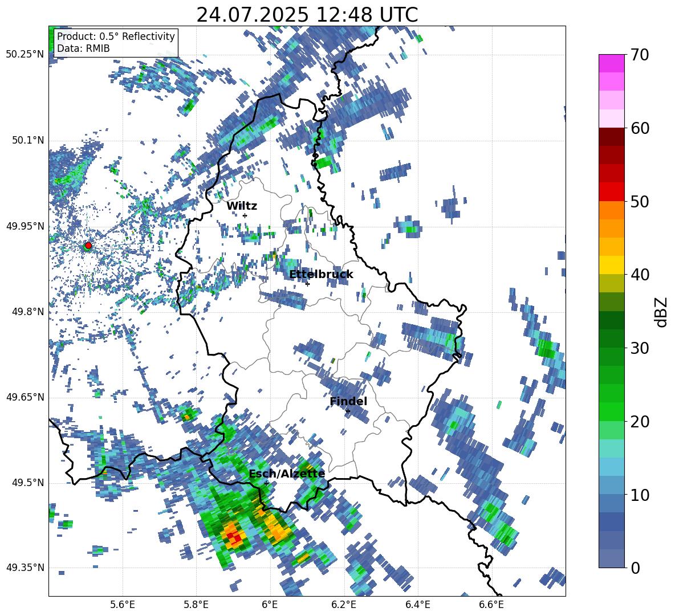The width and height of the screenshot is (675, 616).
Task: Click the orange colorbar segment just below 50
Action: pyautogui.click(x=611, y=210)
